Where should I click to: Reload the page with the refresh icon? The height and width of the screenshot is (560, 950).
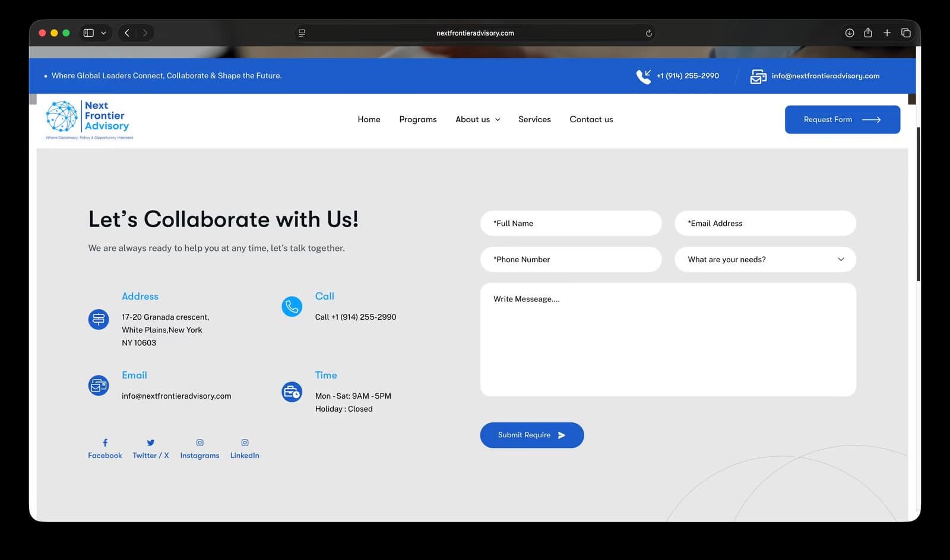pos(649,33)
